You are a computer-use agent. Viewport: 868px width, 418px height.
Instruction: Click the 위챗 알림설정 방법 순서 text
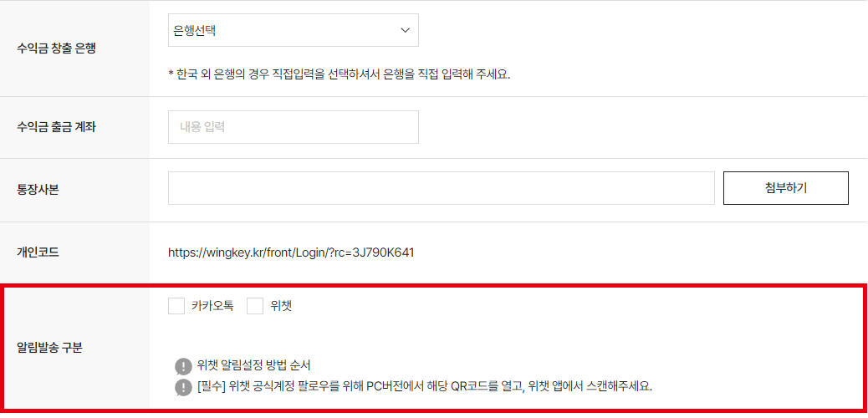coord(253,366)
